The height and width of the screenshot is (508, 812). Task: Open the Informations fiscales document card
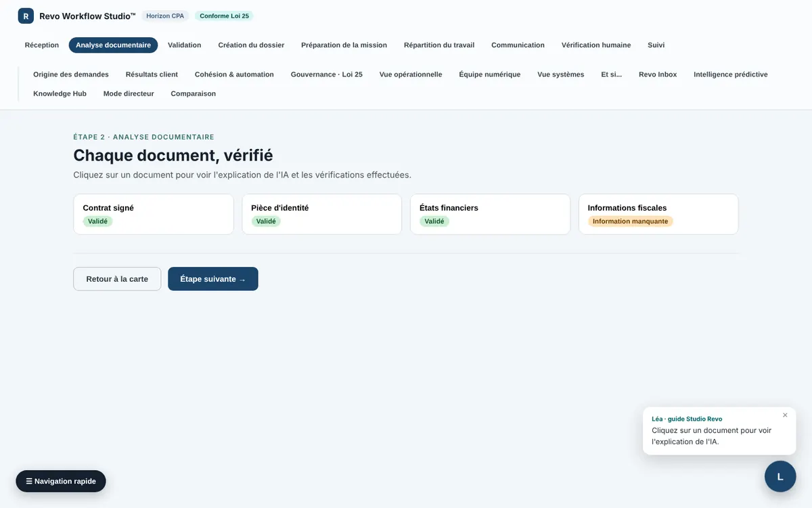[658, 214]
